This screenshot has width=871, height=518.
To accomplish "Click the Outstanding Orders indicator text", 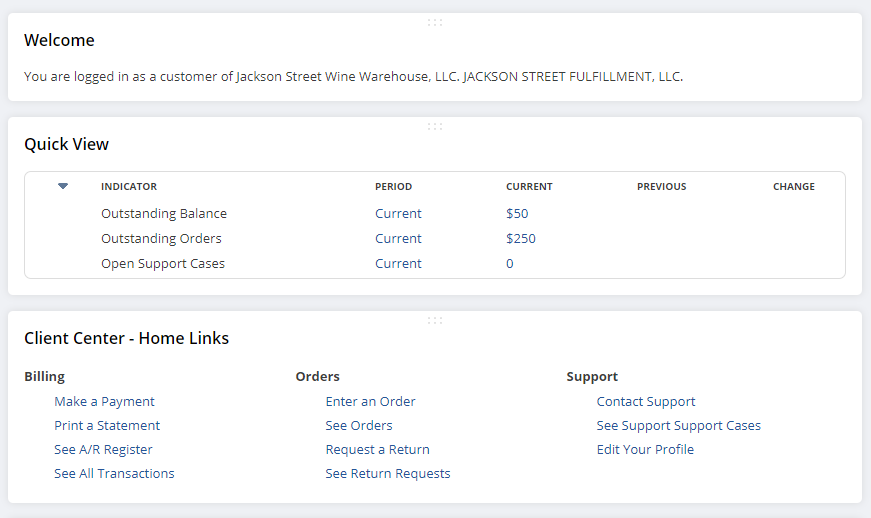I will coord(161,238).
